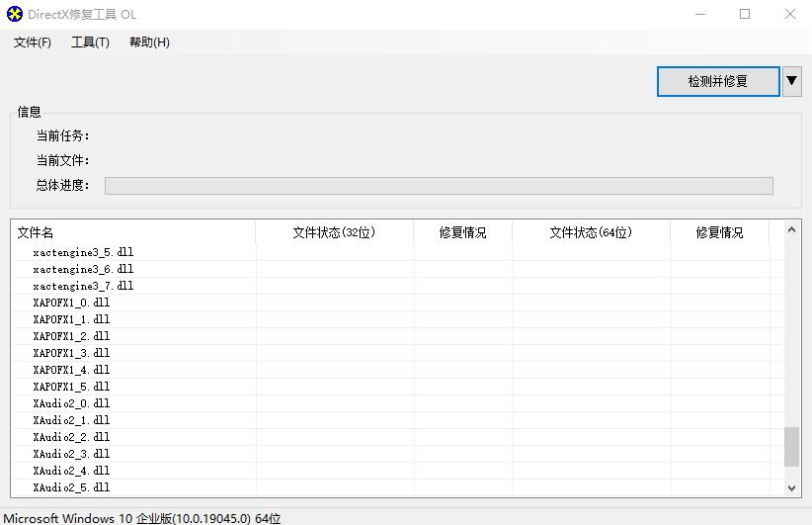This screenshot has width=812, height=525.
Task: Open the 工具(T) menu
Action: click(x=90, y=43)
